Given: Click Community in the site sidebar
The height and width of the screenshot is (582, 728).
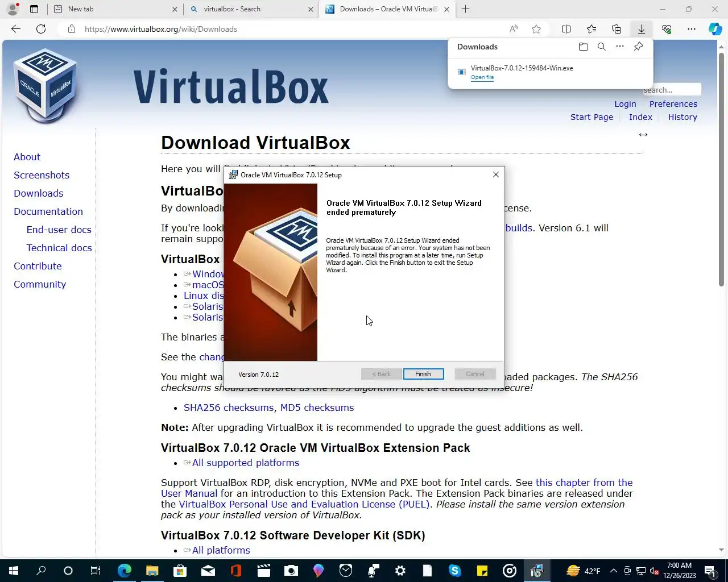Looking at the screenshot, I should (40, 284).
